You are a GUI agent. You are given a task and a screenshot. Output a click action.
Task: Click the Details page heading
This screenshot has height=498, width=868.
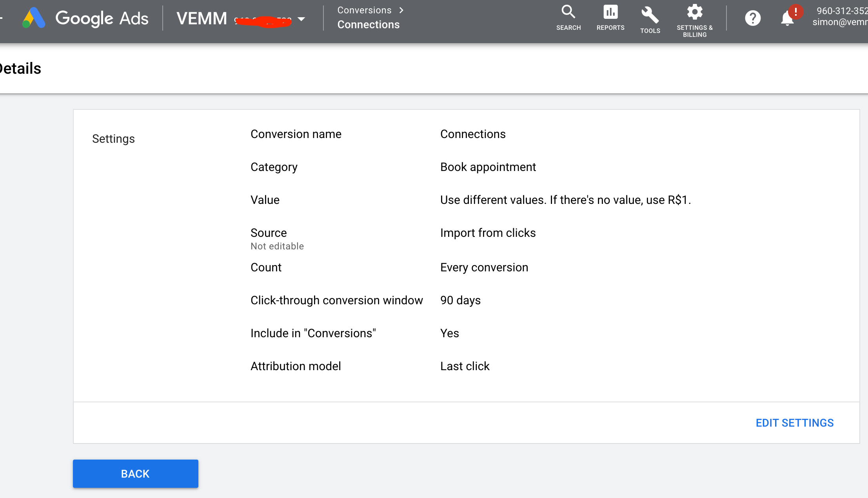coord(20,68)
